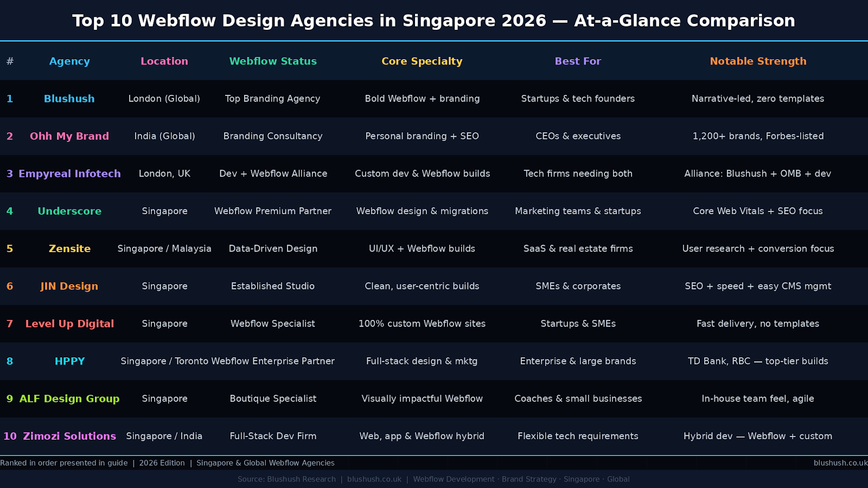Select the 'Zimozi Solutions' agency name
The height and width of the screenshot is (488, 868).
[69, 436]
